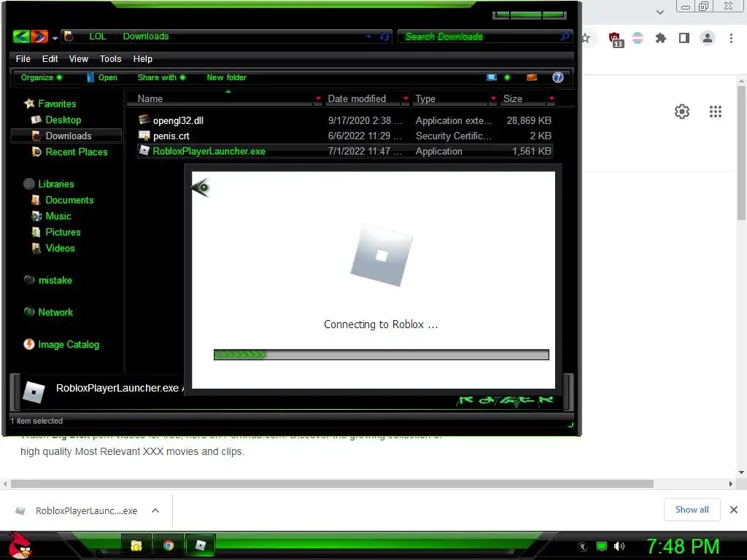Click the tab search chevron in Chrome
Image resolution: width=747 pixels, height=560 pixels.
(x=659, y=12)
